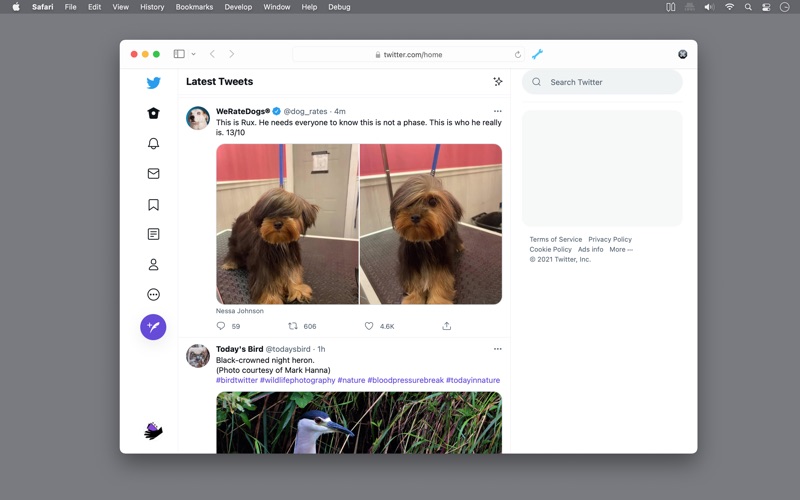Open the Home timeline icon

(153, 113)
